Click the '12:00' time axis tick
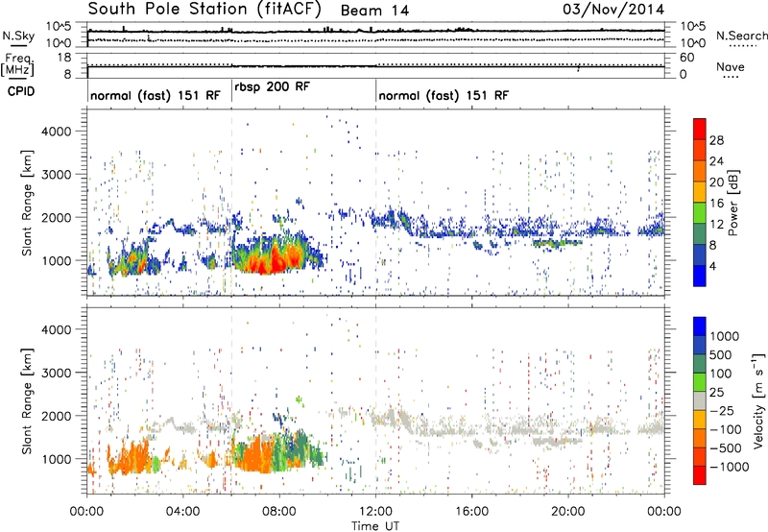 coord(375,512)
